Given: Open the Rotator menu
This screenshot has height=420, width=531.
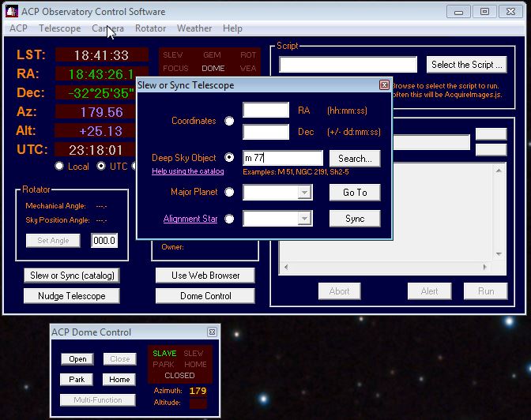Looking at the screenshot, I should (x=150, y=28).
